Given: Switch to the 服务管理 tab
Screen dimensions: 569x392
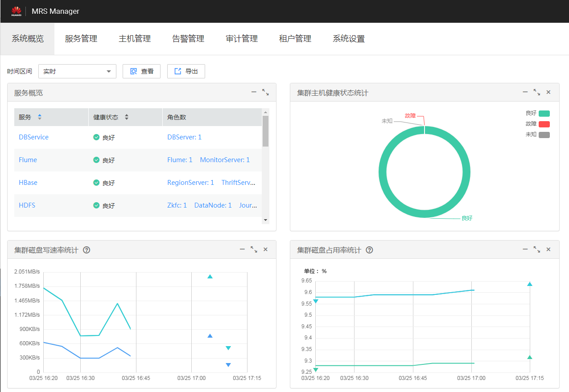Looking at the screenshot, I should pos(81,39).
